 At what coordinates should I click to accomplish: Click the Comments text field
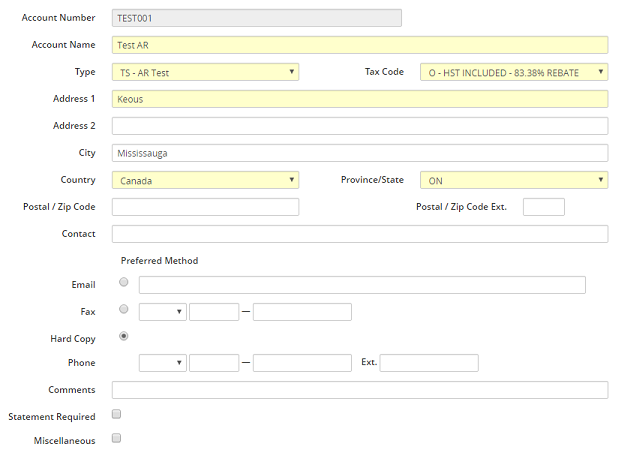360,390
